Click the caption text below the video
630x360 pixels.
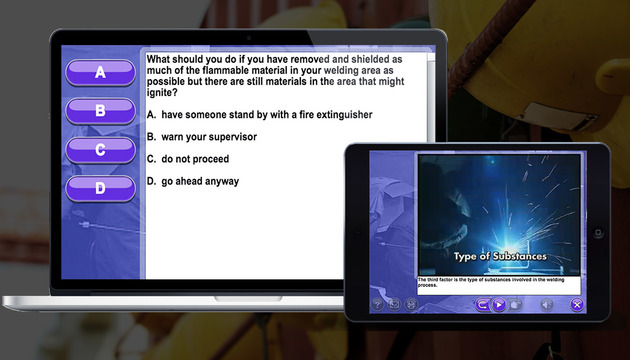[491, 282]
